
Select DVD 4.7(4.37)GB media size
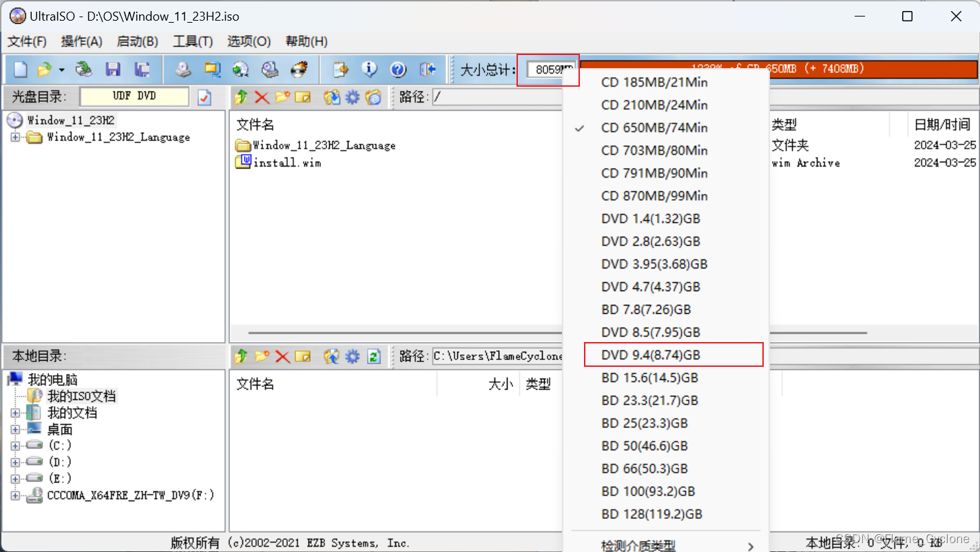[x=666, y=286]
